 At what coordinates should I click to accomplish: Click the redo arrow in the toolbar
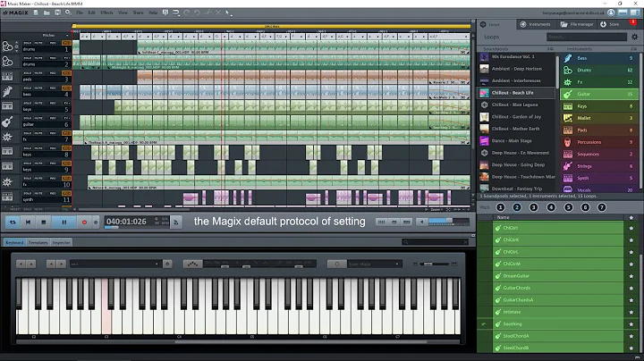(x=197, y=13)
